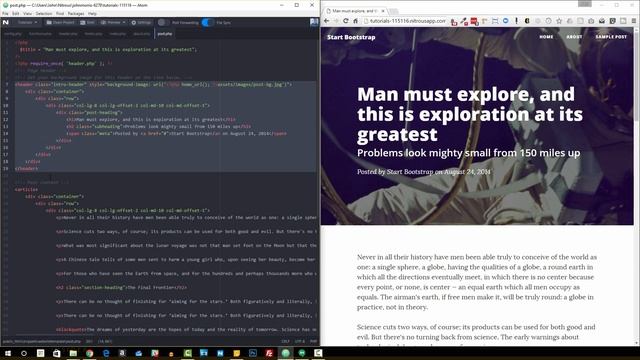This screenshot has width=640, height=360.
Task: Click the CRLF line ending indicator in status bar
Action: pos(285,342)
